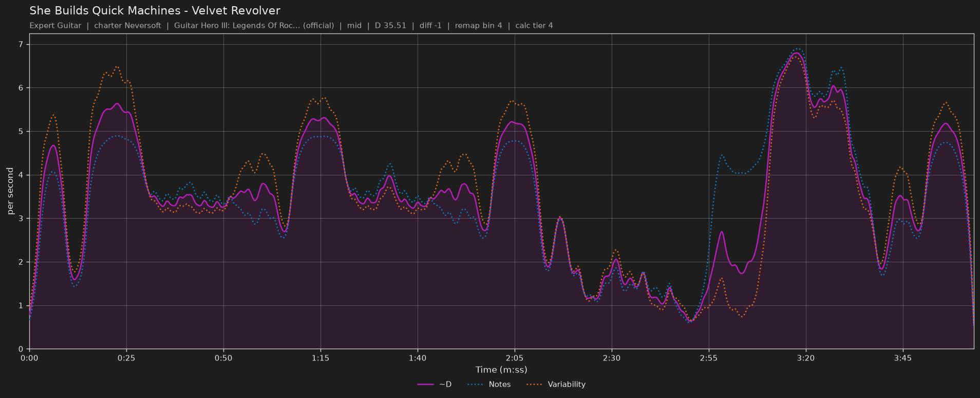This screenshot has height=398, width=980.
Task: Click the '2:05' x-axis tick label
Action: (515, 358)
